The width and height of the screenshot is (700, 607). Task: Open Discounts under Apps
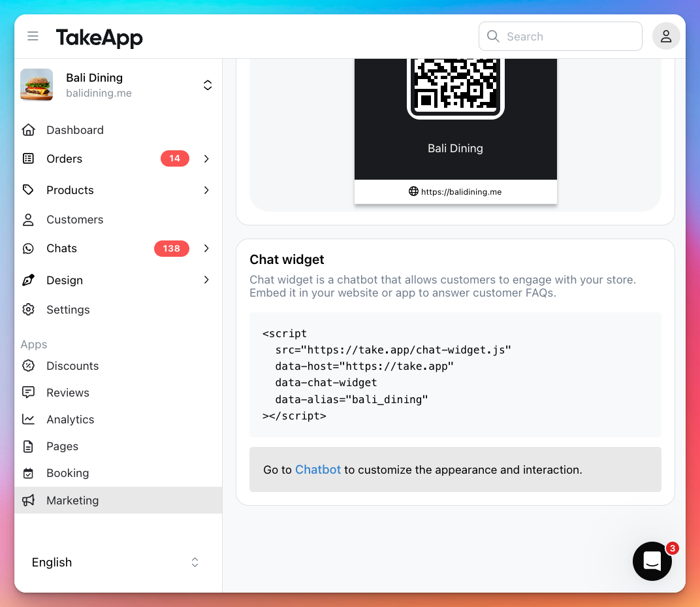pos(118,366)
